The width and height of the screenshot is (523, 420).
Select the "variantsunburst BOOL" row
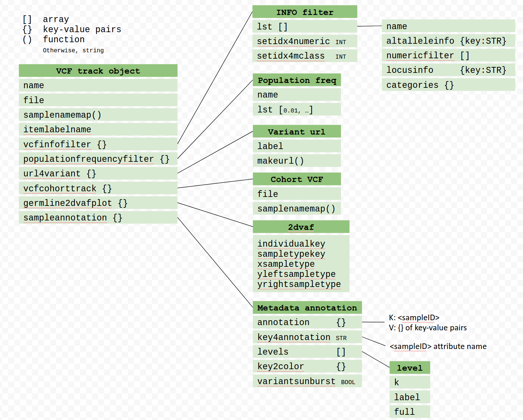(x=307, y=381)
